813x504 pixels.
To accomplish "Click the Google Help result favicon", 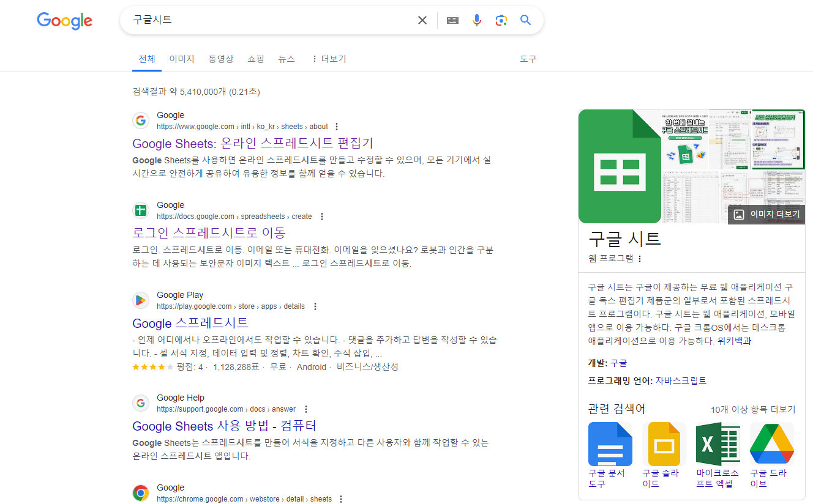I will (141, 403).
